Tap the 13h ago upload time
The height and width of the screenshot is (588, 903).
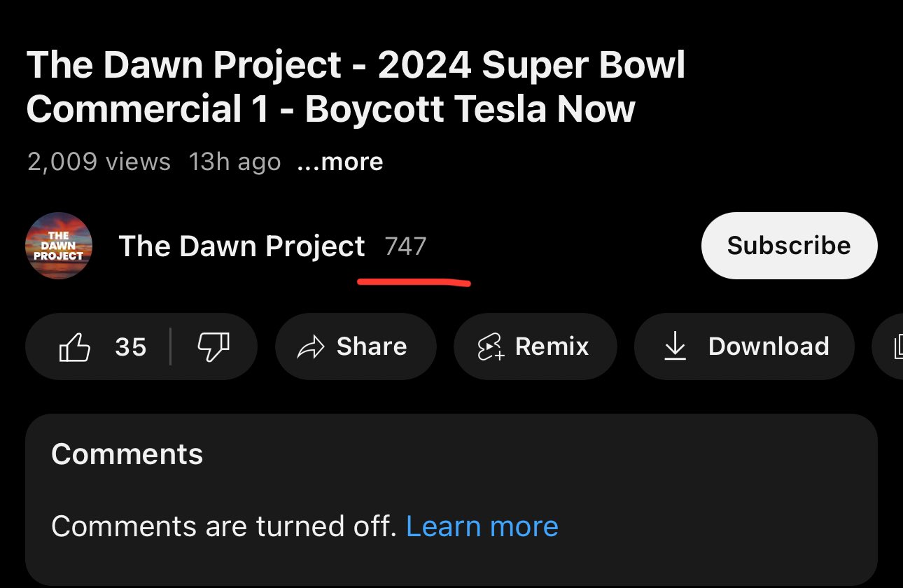pyautogui.click(x=234, y=162)
